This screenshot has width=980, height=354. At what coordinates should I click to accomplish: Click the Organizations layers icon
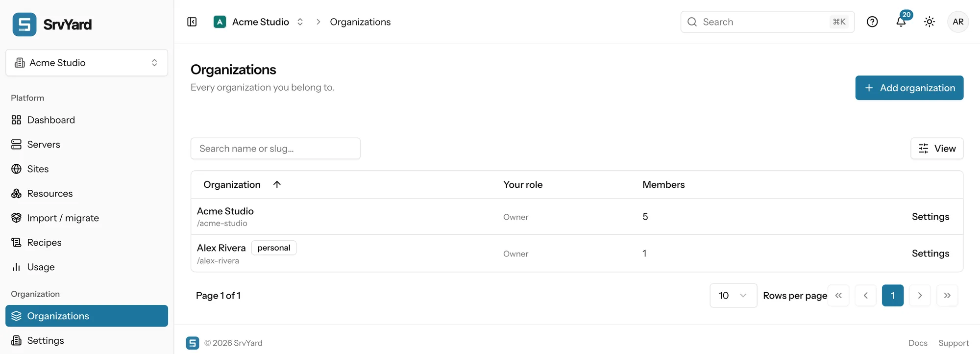click(16, 316)
